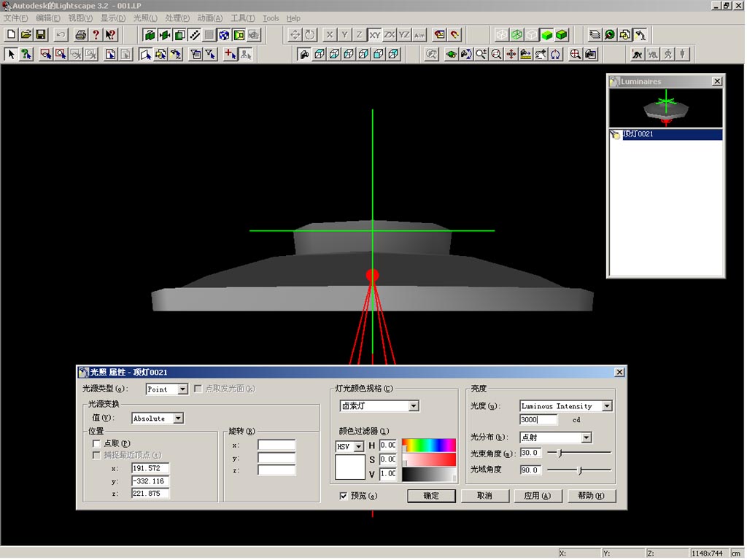The height and width of the screenshot is (560, 747).
Task: Click the 光束角度 beam angle slider
Action: pos(560,453)
